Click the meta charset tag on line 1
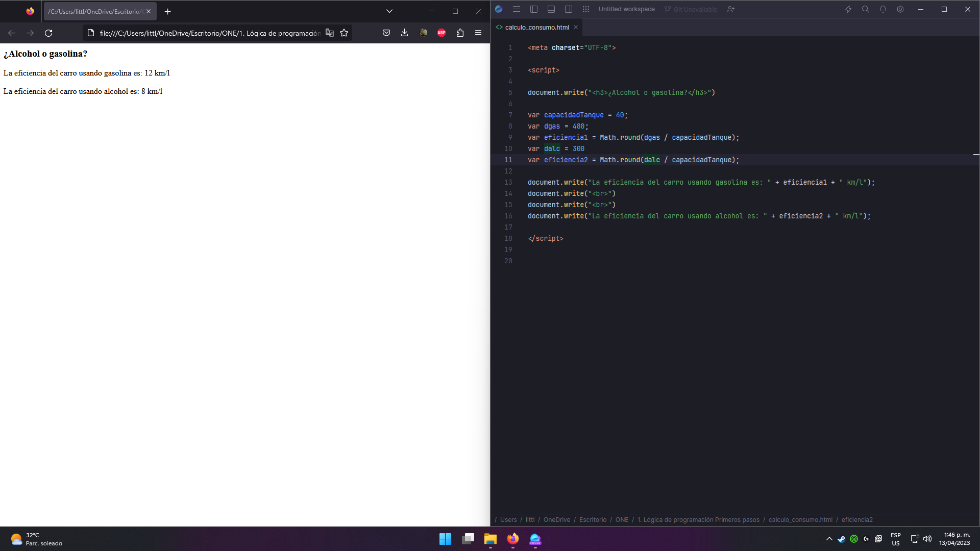 (x=572, y=48)
